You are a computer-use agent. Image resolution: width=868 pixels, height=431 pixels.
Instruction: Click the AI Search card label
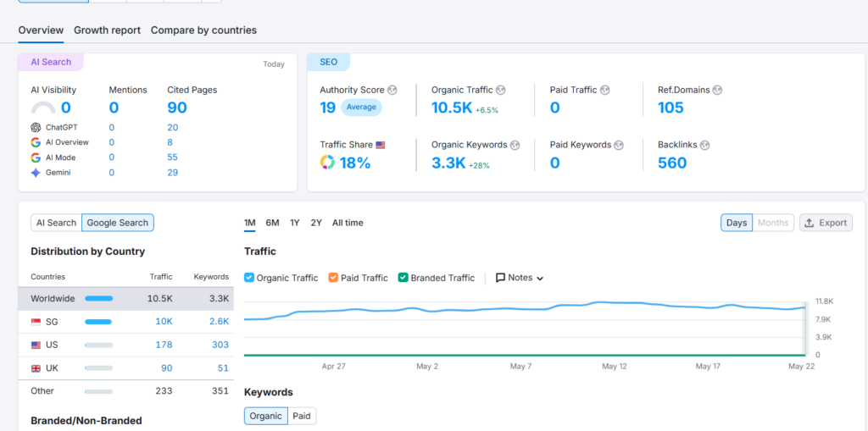51,62
